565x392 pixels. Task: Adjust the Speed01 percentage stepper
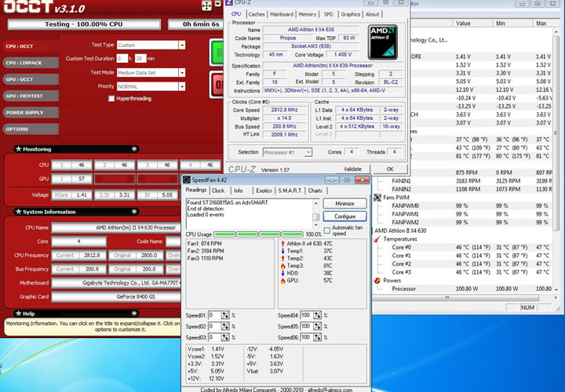coord(225,315)
